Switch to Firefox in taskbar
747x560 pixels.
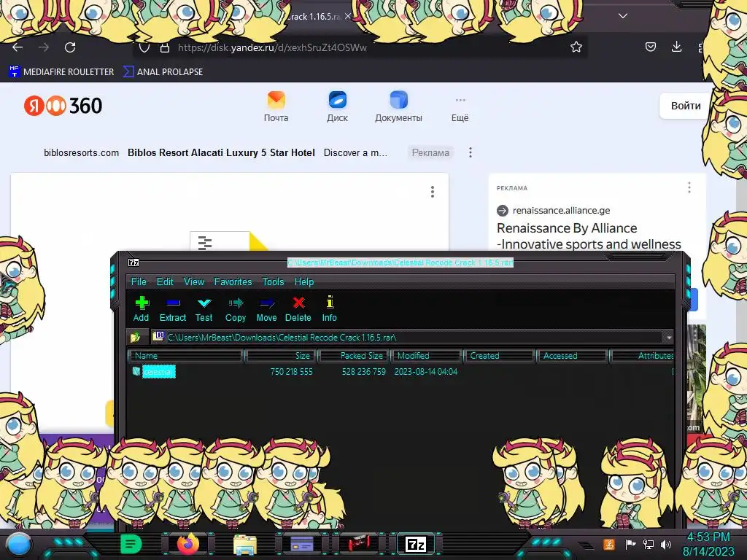tap(187, 544)
